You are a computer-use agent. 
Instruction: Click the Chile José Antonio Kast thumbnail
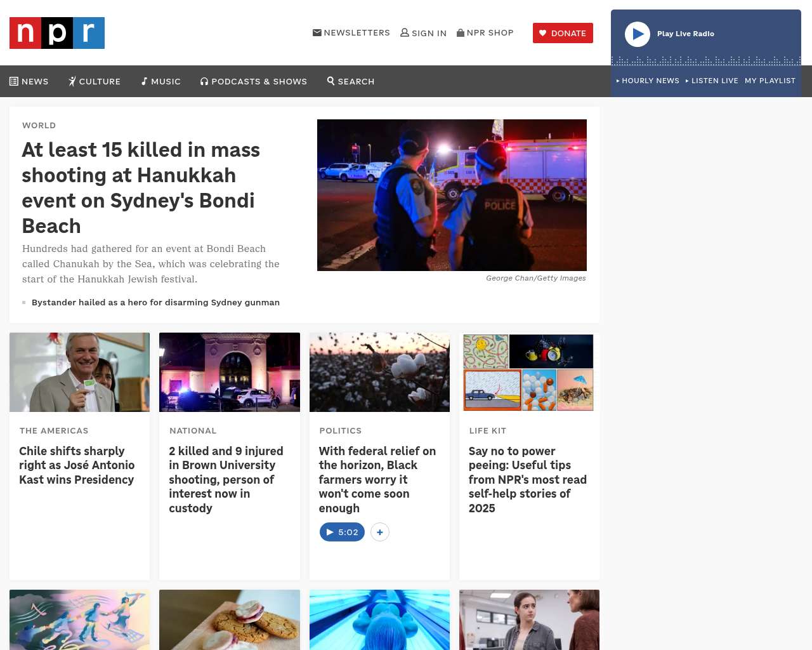(80, 372)
